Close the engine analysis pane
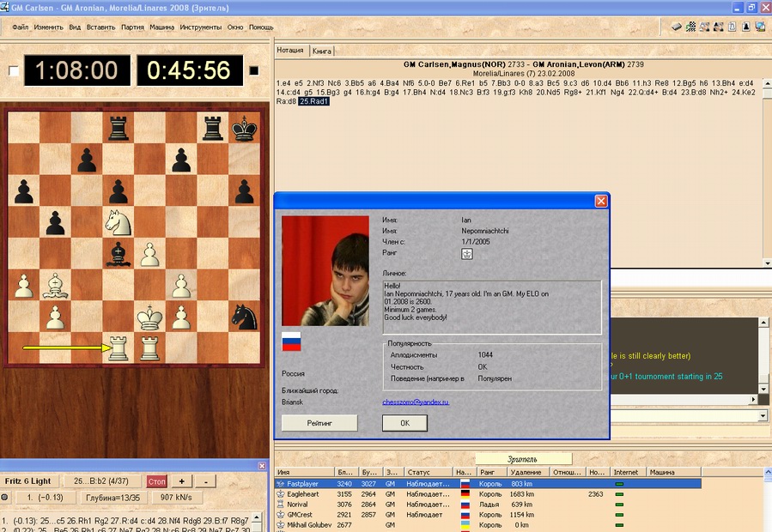Image resolution: width=772 pixels, height=532 pixels. coord(263,466)
